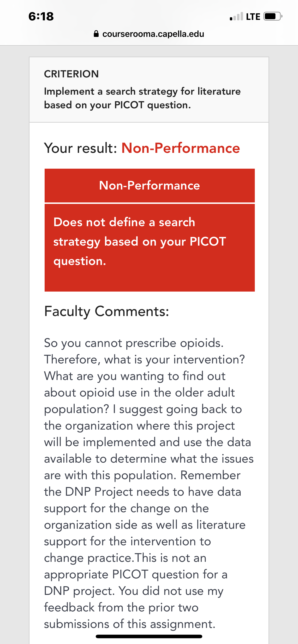Image resolution: width=298 pixels, height=644 pixels.
Task: Tap the 6:18 clock in status bar
Action: pos(41,17)
